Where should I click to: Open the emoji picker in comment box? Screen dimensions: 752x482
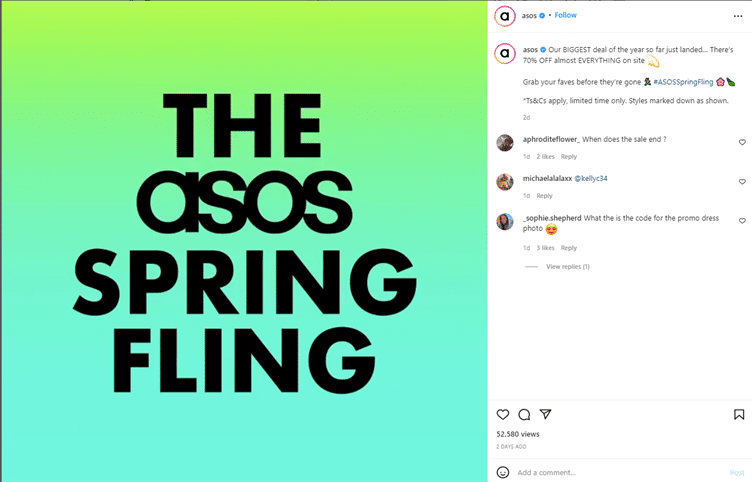pyautogui.click(x=503, y=472)
